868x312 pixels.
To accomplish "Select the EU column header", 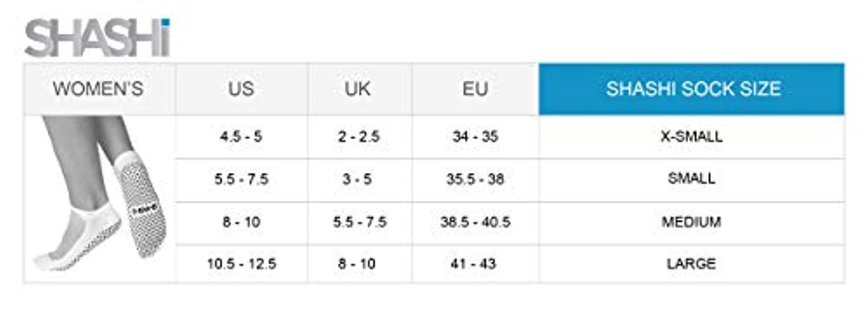I will pyautogui.click(x=475, y=89).
